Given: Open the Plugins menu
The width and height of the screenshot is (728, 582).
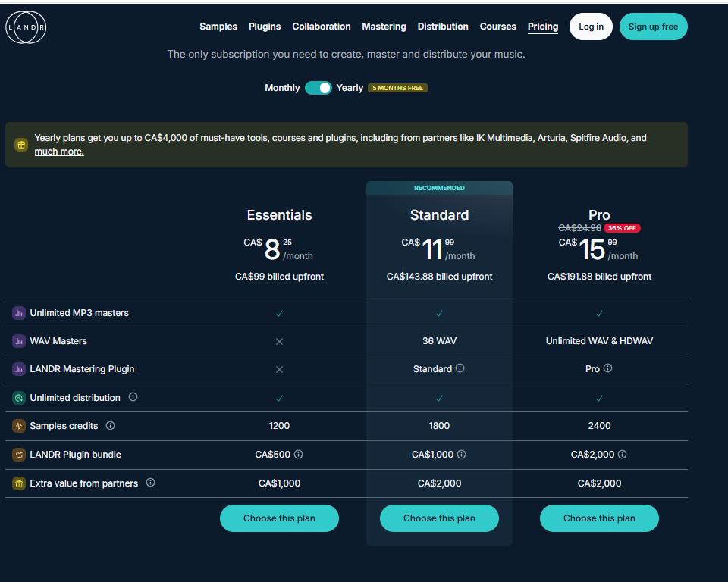Looking at the screenshot, I should 265,27.
